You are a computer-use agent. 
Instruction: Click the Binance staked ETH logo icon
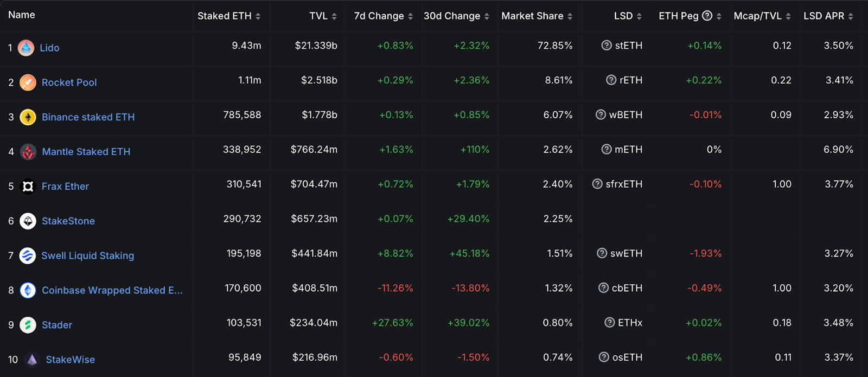coord(28,117)
